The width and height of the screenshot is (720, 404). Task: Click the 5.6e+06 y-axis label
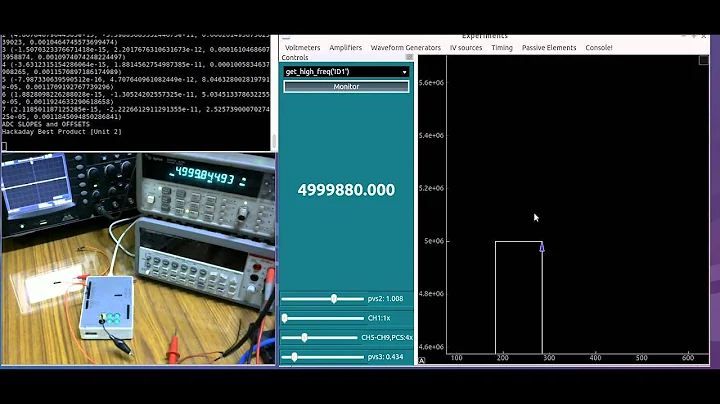[431, 83]
